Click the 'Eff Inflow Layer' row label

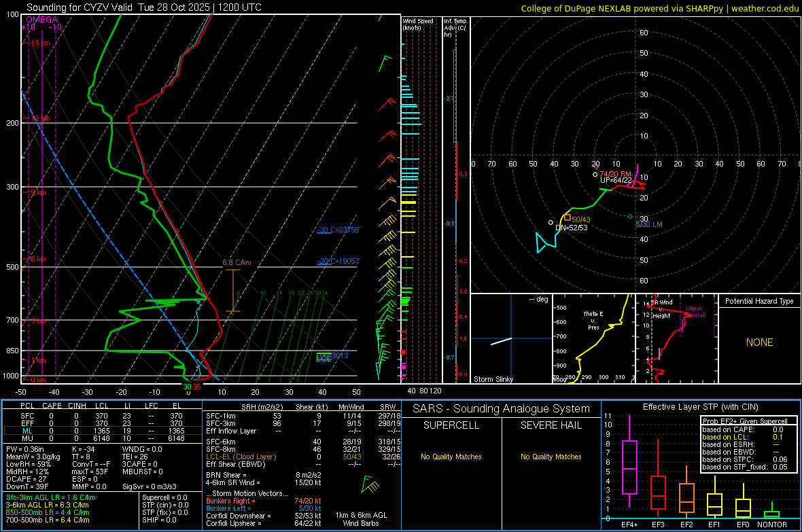pos(230,431)
